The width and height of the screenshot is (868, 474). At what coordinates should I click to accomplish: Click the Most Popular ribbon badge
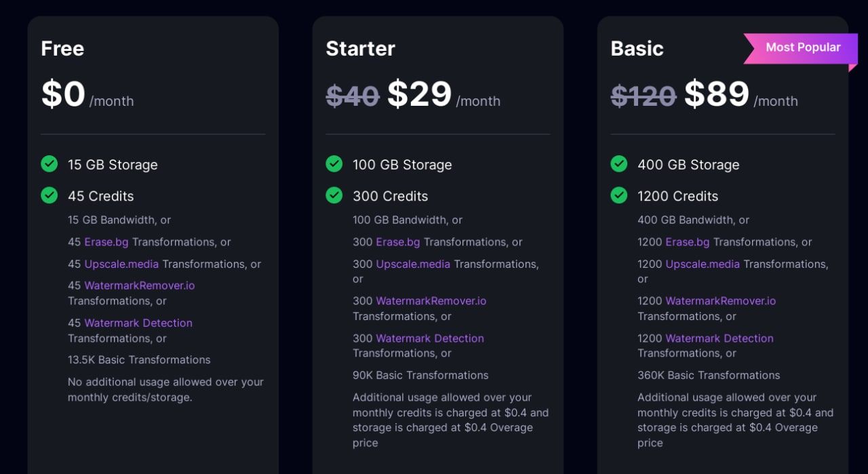(x=802, y=48)
